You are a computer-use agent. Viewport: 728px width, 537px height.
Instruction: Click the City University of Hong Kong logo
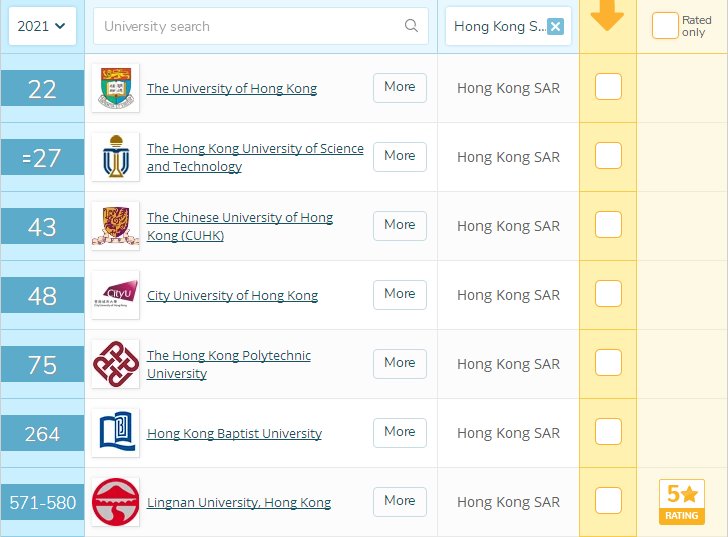115,295
